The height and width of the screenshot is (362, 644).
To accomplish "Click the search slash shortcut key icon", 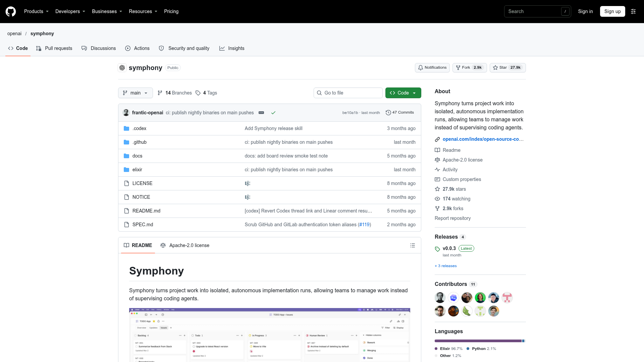I will tap(565, 11).
